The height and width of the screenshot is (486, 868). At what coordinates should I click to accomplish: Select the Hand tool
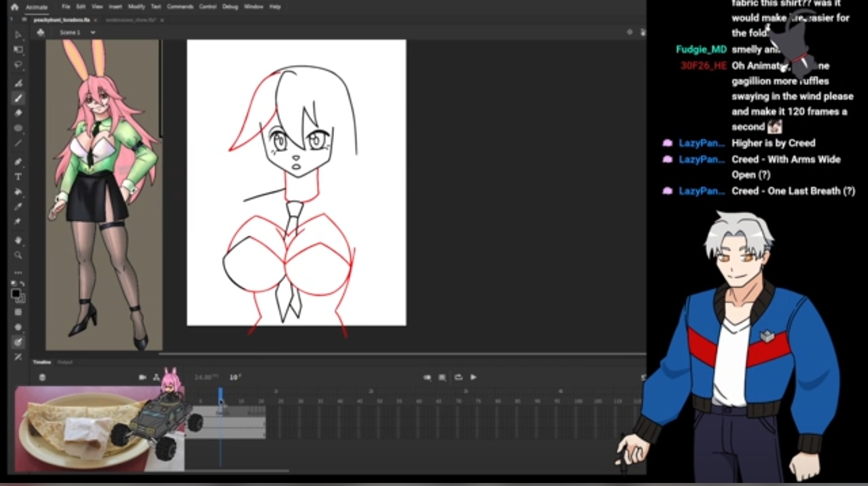point(18,240)
